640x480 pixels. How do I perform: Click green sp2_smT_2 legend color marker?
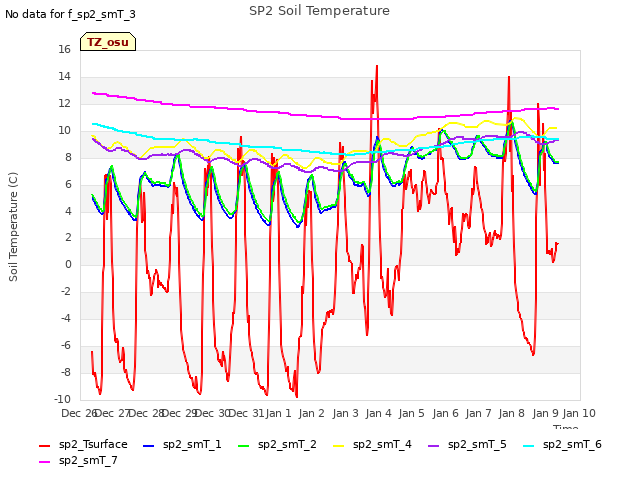[243, 446]
